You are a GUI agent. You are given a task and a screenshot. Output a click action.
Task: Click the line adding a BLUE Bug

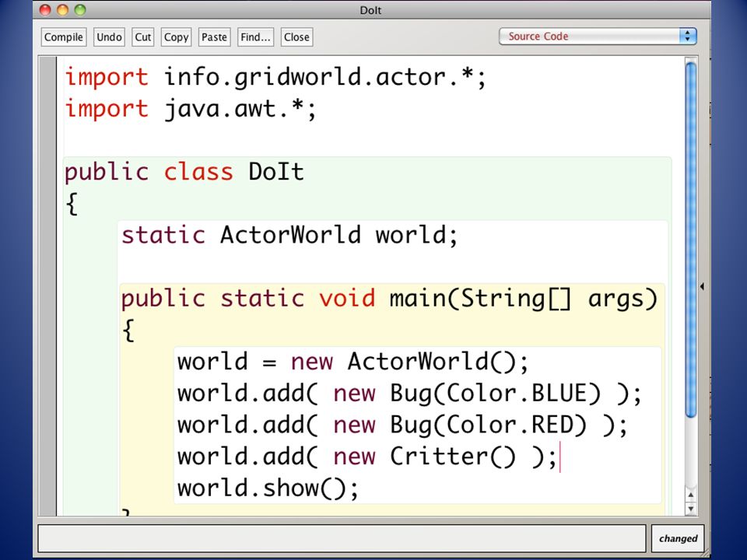[x=410, y=394]
